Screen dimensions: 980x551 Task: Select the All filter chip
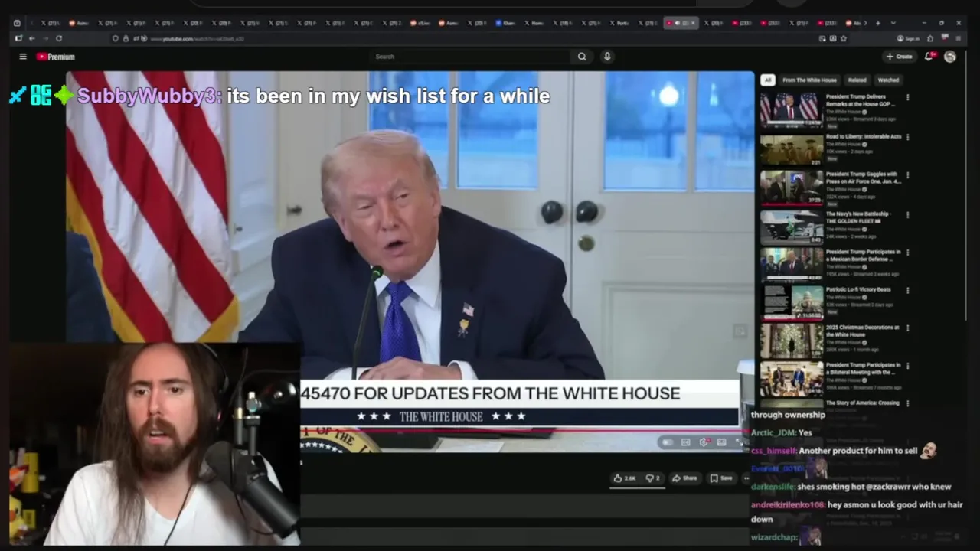point(767,80)
